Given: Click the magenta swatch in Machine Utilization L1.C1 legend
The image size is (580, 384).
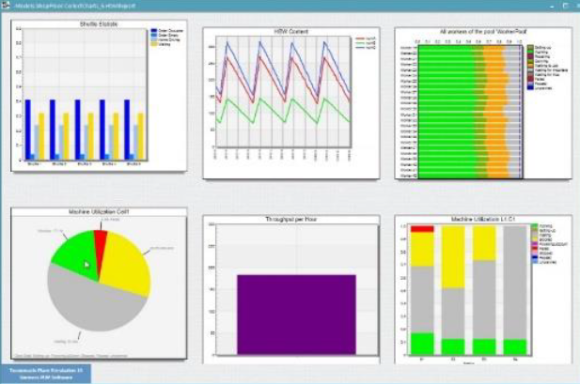Looking at the screenshot, I should pyautogui.click(x=535, y=244).
